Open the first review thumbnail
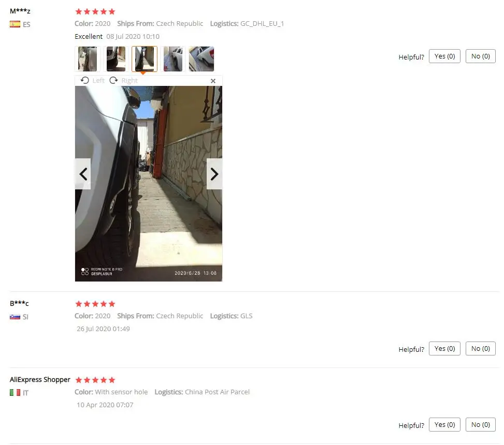 pos(88,59)
